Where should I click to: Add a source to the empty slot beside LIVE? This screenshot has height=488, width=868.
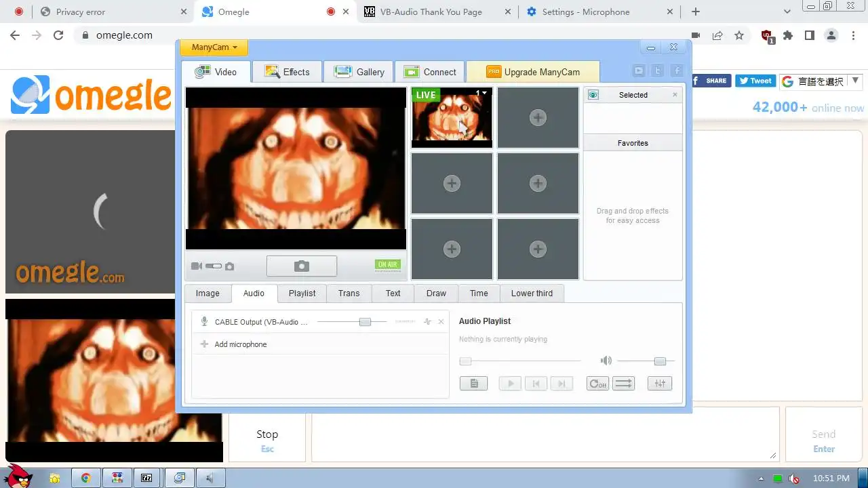[x=538, y=117]
